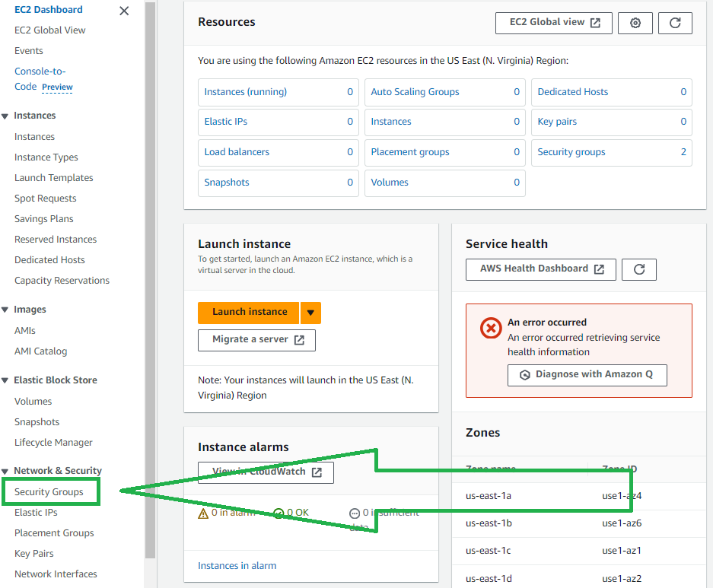Open Key Pairs in sidebar
The image size is (713, 588).
pyautogui.click(x=34, y=553)
